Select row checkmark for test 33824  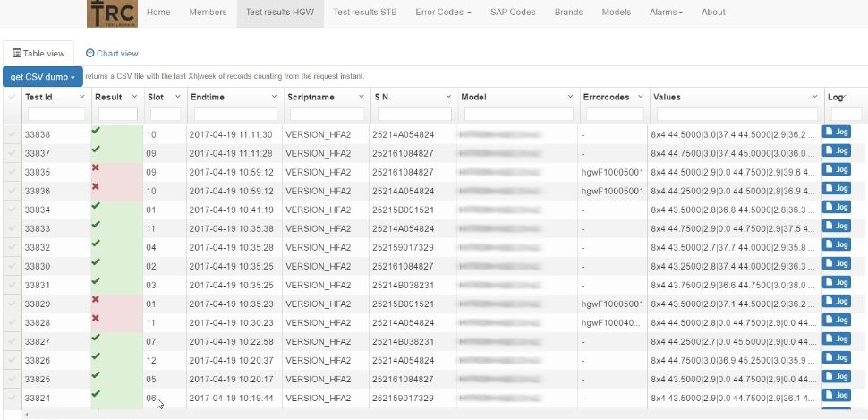point(12,398)
